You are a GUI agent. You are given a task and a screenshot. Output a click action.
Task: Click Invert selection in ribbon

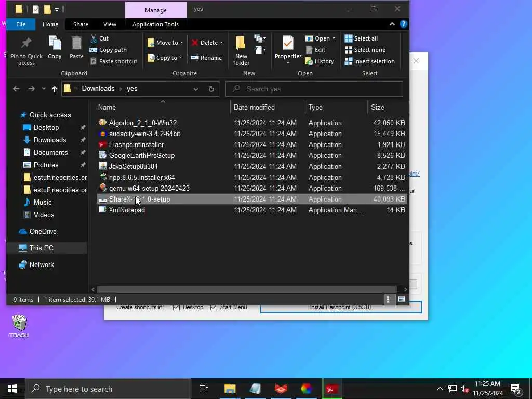tap(370, 61)
